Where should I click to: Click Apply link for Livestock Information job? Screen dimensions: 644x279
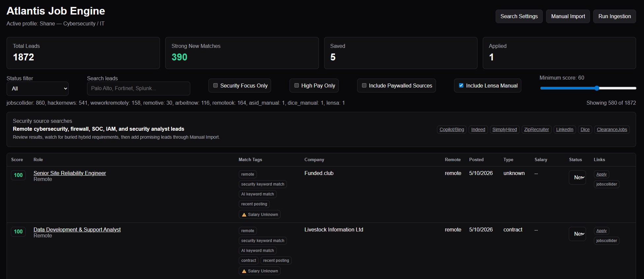[601, 231]
